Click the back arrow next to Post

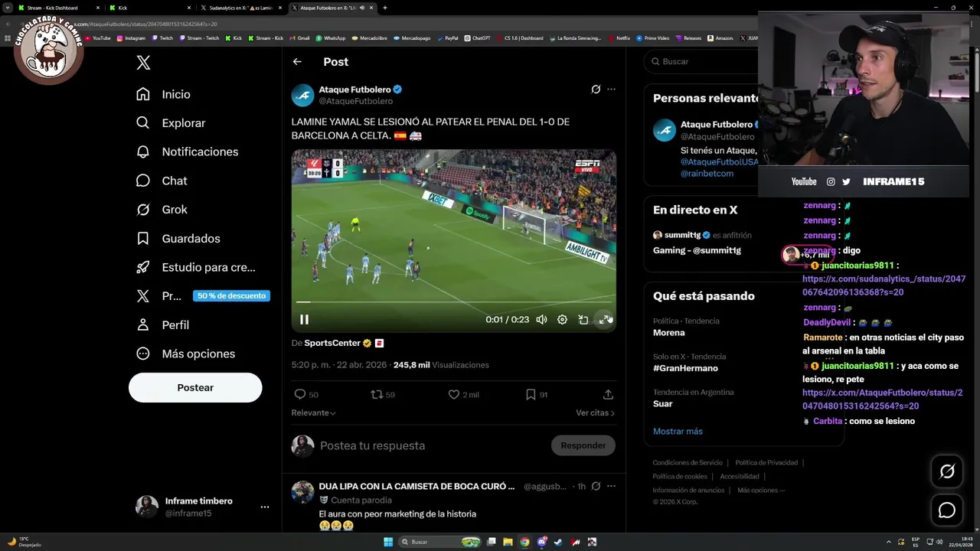(297, 62)
